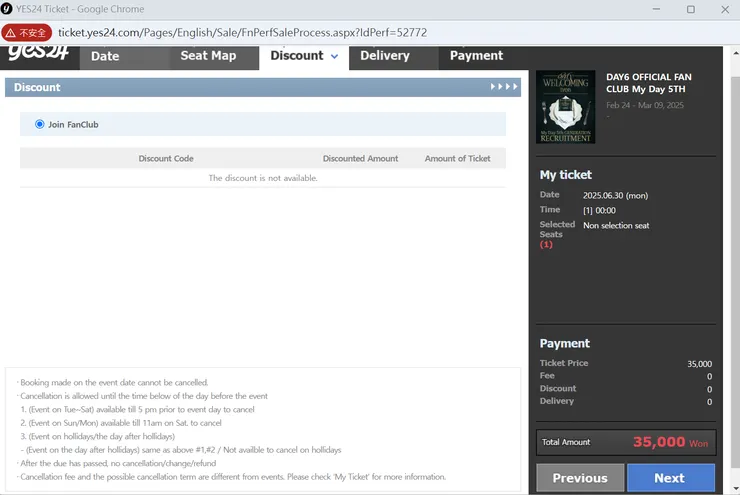740x495 pixels.
Task: Minimize the Chrome window
Action: [x=656, y=9]
